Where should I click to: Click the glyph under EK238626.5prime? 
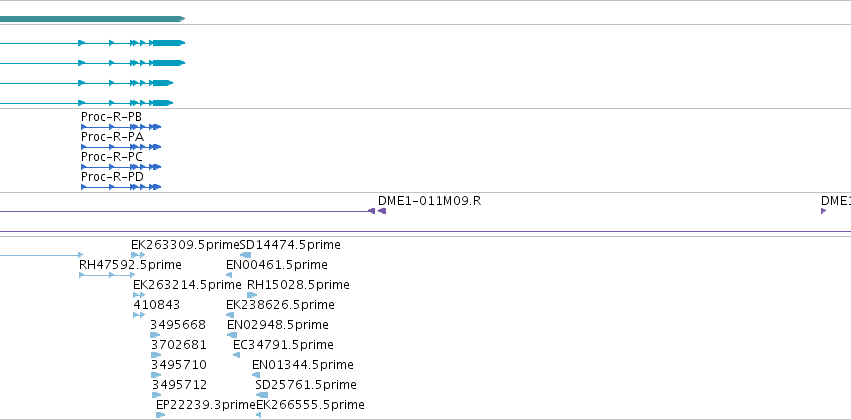(x=230, y=315)
